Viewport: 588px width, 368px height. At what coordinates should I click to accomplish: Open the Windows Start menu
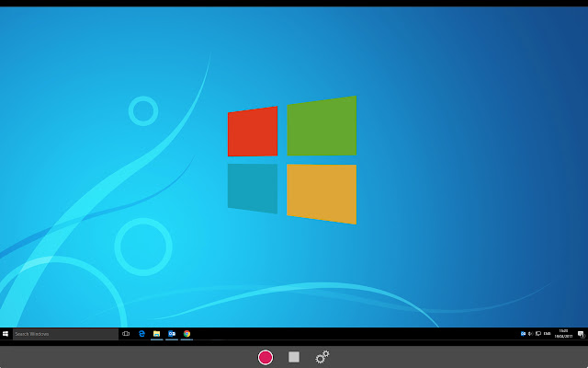pyautogui.click(x=6, y=334)
